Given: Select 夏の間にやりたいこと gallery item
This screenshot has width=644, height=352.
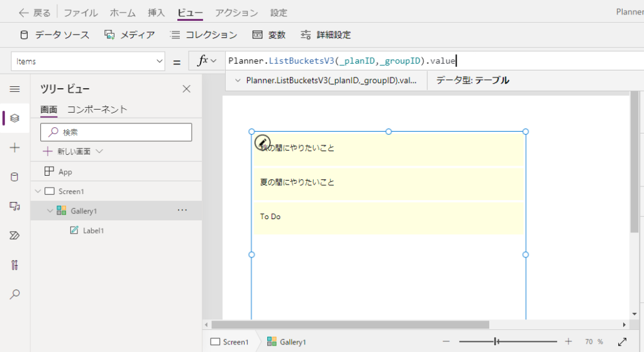Looking at the screenshot, I should (x=389, y=183).
